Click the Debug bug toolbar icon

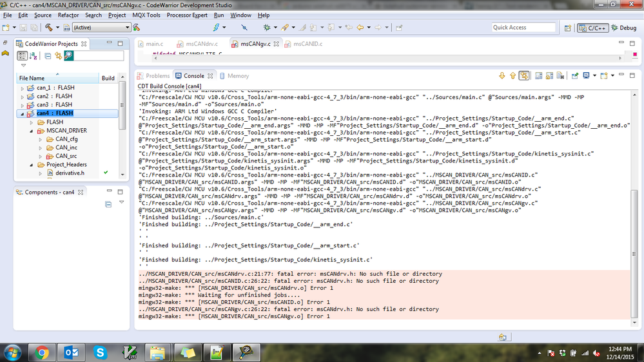tap(267, 28)
